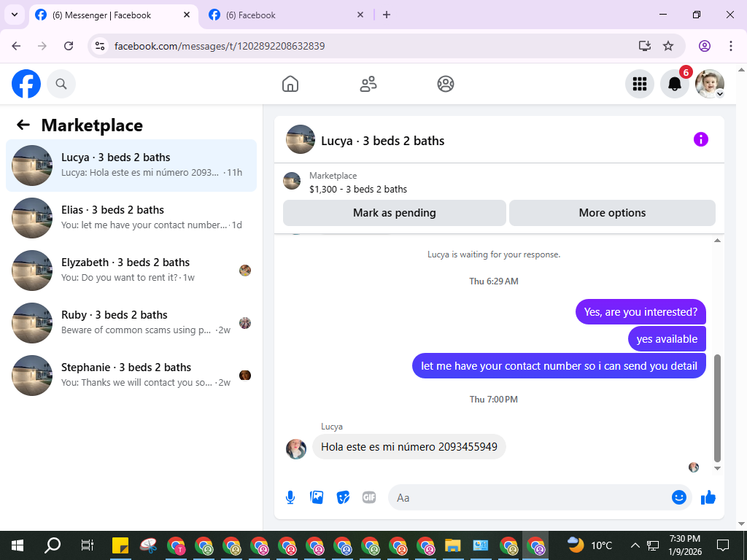Image resolution: width=747 pixels, height=560 pixels.
Task: Open the Chrome profile icon
Action: tap(705, 46)
